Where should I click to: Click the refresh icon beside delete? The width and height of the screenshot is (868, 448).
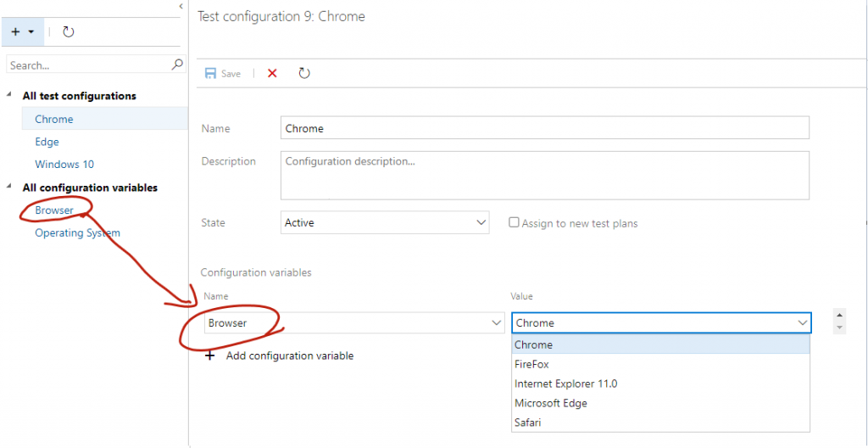click(x=304, y=74)
